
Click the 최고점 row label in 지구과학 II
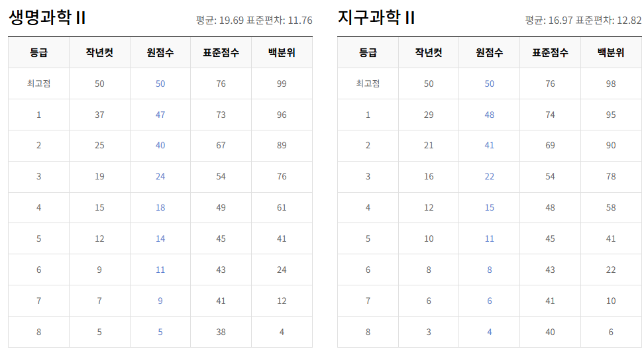[x=368, y=83]
